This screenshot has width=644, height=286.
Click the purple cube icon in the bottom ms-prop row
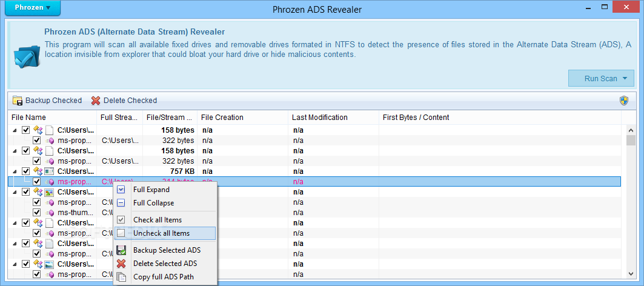coord(50,274)
